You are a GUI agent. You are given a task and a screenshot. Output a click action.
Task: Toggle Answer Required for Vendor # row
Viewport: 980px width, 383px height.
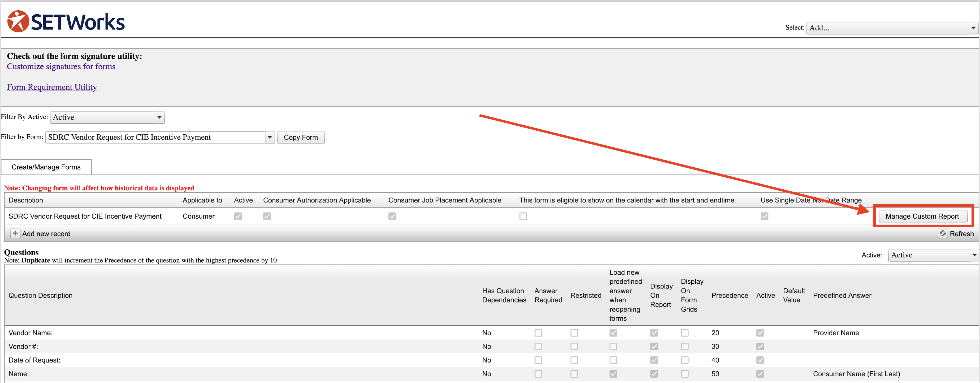538,346
